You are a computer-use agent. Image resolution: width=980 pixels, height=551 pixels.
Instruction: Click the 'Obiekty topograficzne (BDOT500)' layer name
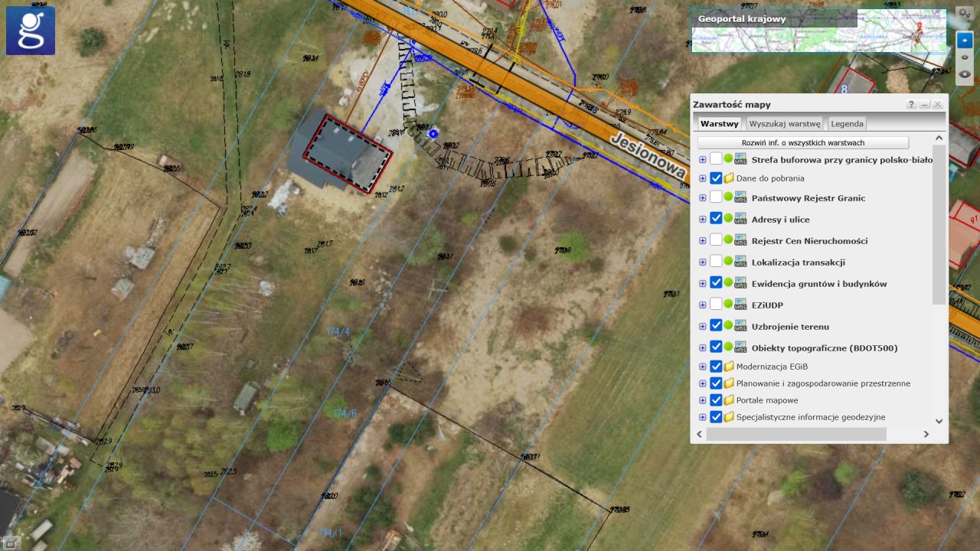click(825, 348)
